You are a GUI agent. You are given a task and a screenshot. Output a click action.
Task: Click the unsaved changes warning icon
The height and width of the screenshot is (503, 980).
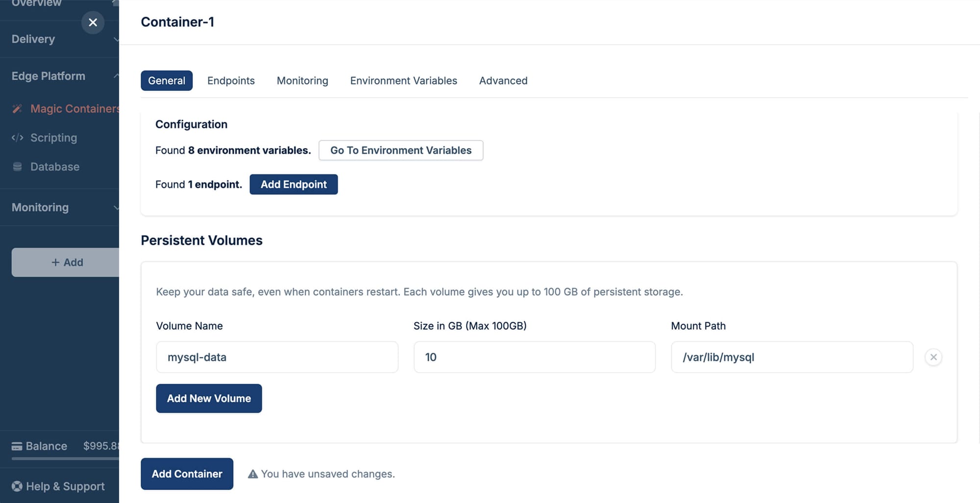[253, 474]
